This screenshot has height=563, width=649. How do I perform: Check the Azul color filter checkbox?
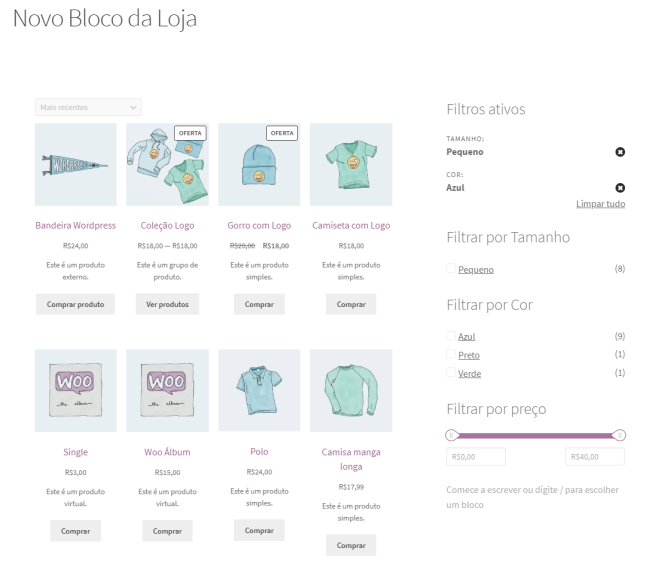[x=451, y=336]
